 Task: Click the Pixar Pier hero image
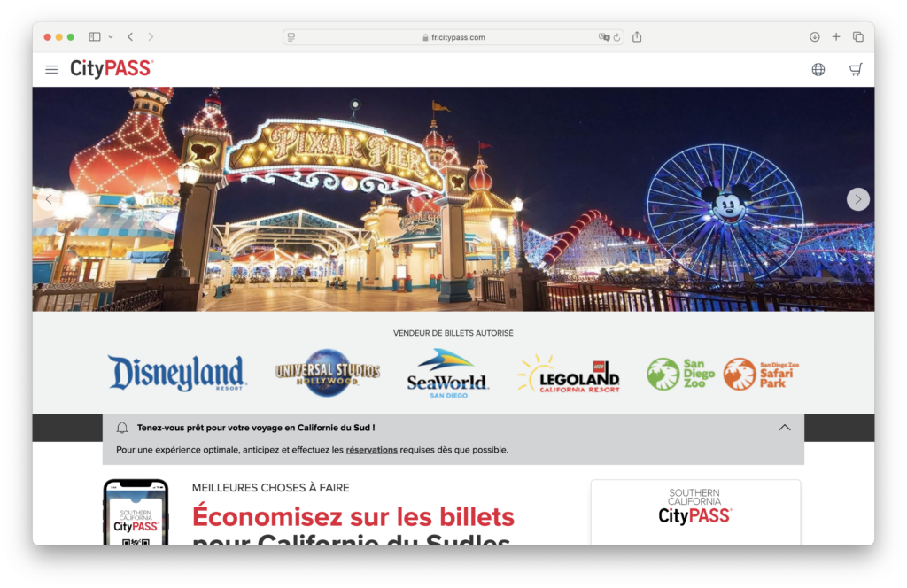453,199
